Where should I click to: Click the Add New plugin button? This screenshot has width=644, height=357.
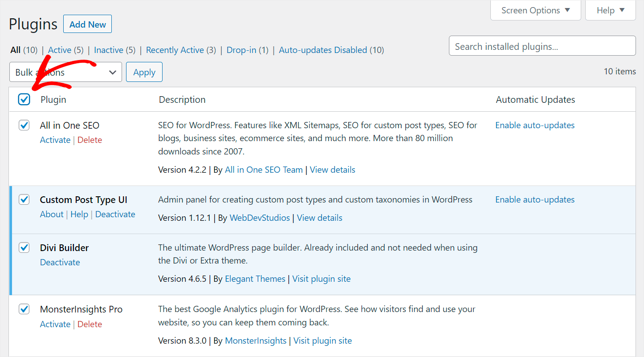tap(88, 24)
